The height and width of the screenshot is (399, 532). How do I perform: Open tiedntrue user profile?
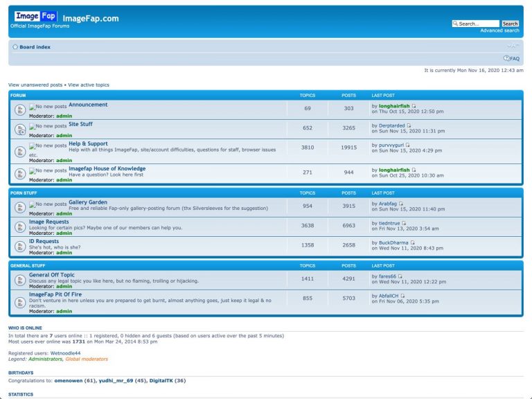click(x=389, y=223)
